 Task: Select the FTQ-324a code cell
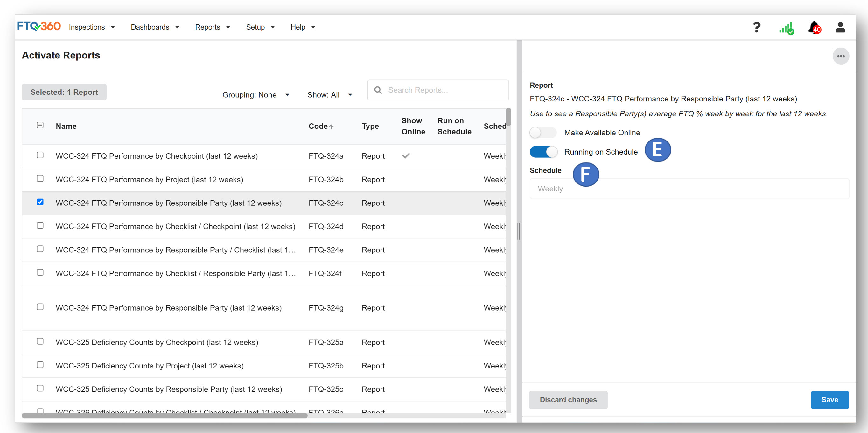tap(326, 156)
